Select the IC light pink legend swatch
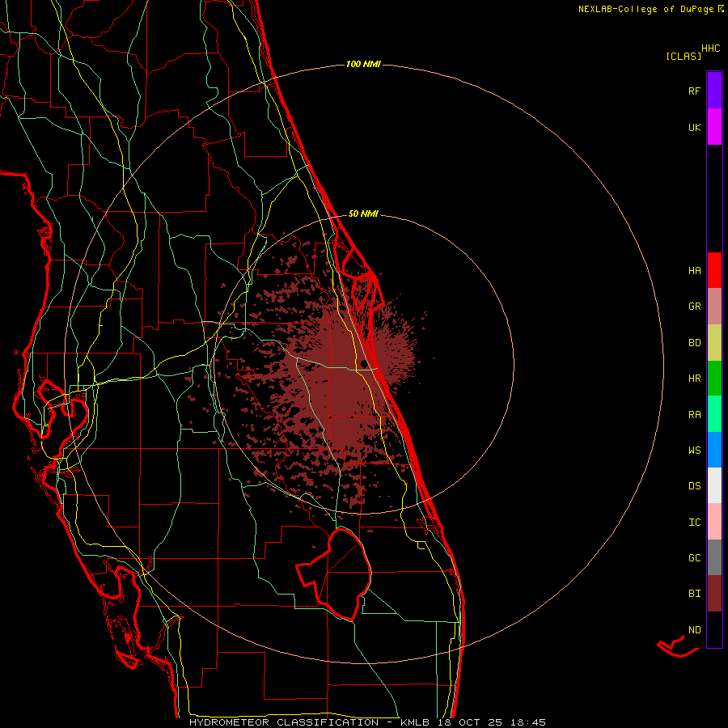This screenshot has height=728, width=728. 714,522
